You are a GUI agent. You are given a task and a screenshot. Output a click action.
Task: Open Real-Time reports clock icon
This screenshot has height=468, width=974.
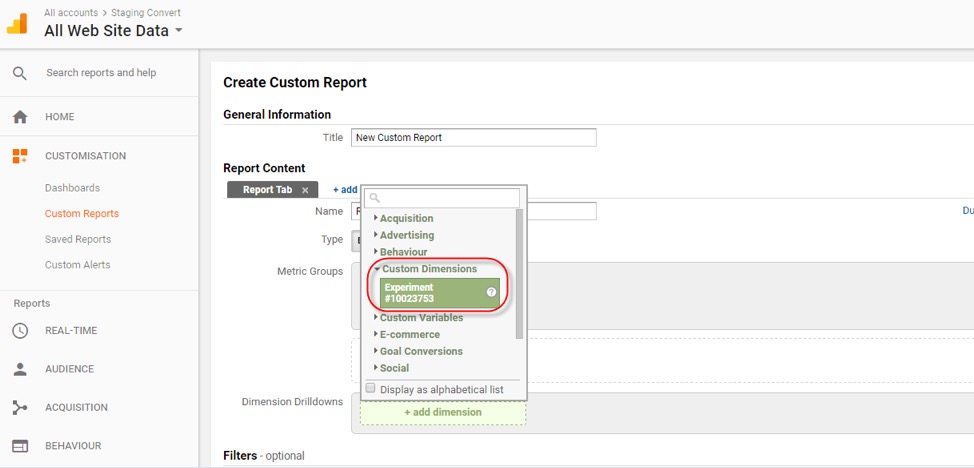coord(20,331)
